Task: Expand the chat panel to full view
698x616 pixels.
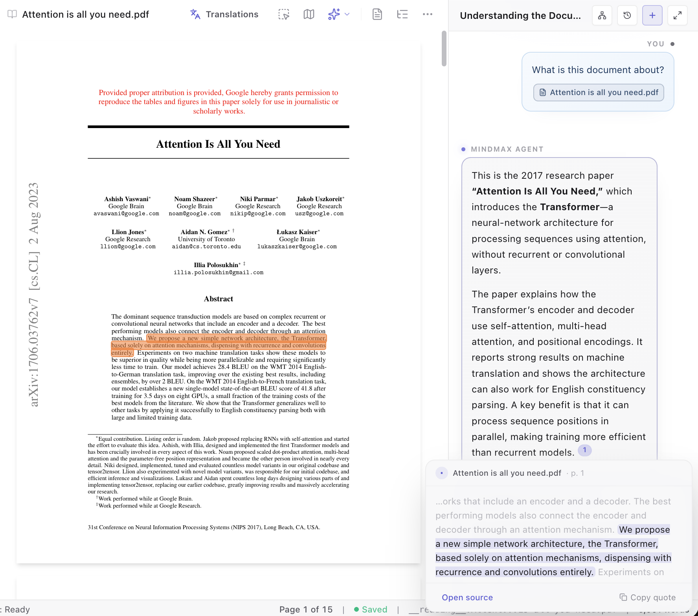Action: [678, 15]
